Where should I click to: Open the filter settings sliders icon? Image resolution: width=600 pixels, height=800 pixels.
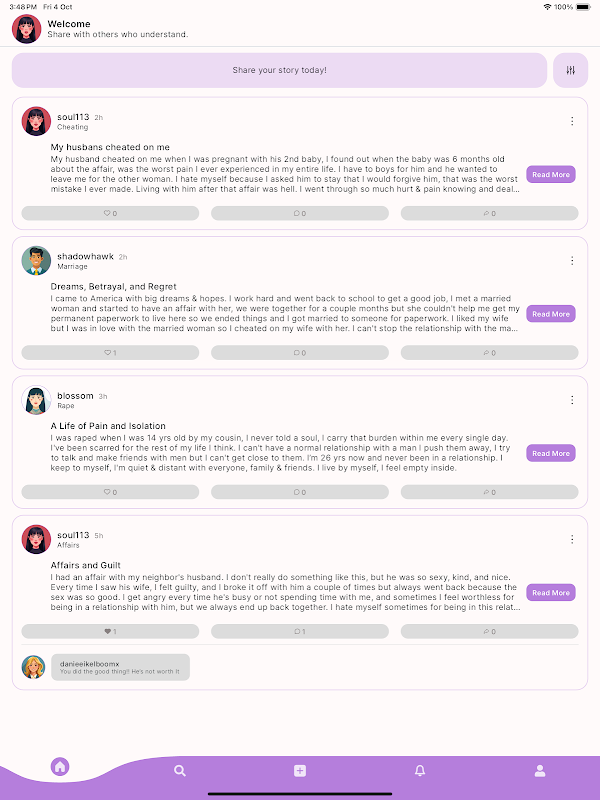pos(570,70)
